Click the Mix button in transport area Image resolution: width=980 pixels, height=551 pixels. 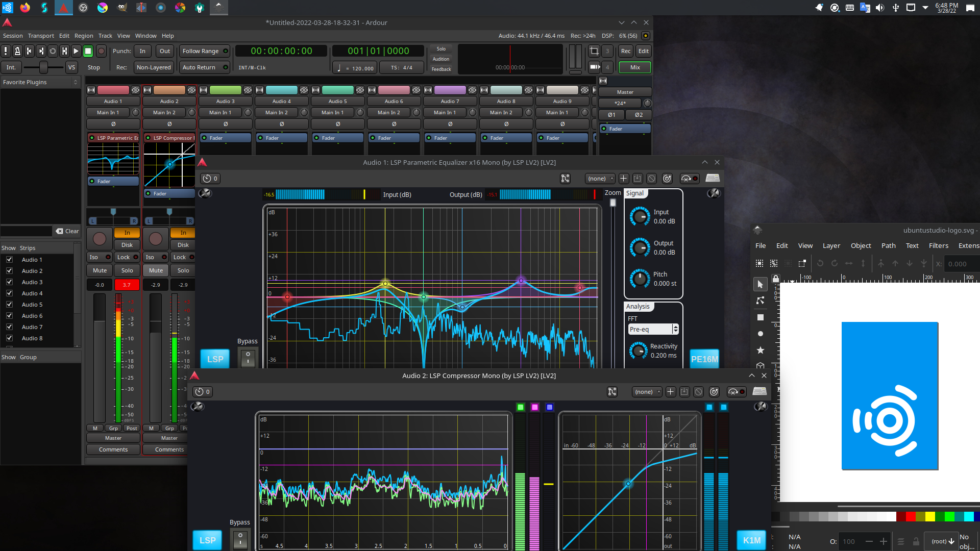point(635,67)
